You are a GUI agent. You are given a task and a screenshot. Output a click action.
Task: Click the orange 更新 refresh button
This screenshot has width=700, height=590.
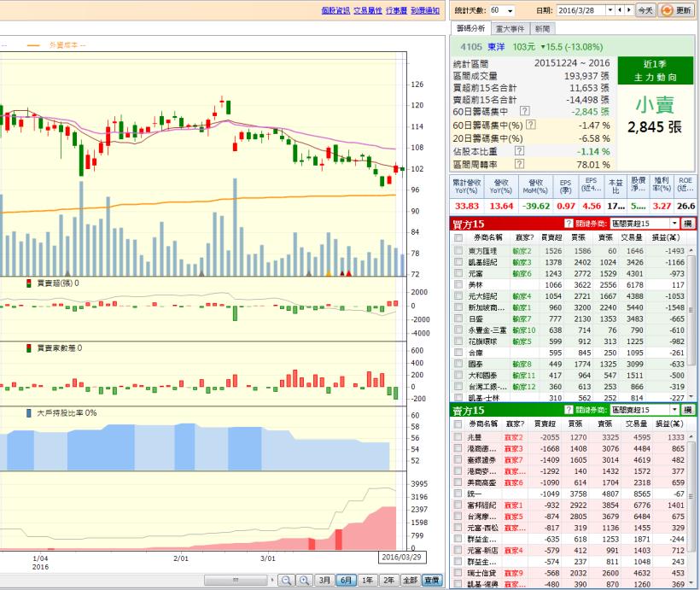[x=676, y=10]
